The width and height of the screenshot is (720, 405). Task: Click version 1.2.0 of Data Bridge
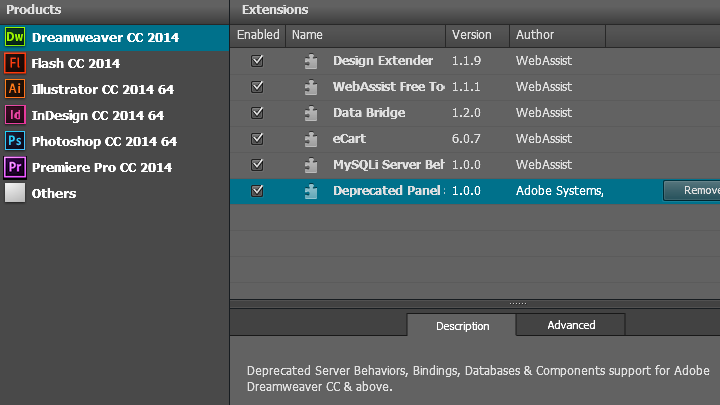[466, 112]
